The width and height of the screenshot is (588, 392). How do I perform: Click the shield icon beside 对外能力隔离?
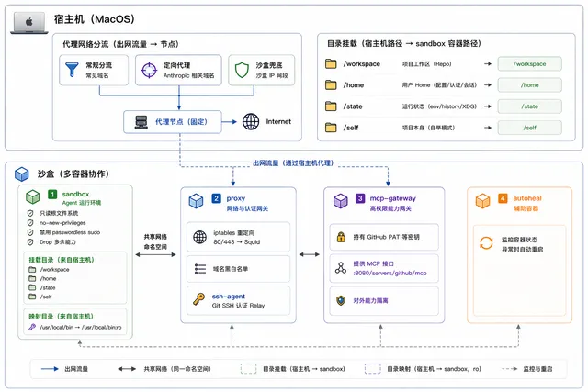341,300
